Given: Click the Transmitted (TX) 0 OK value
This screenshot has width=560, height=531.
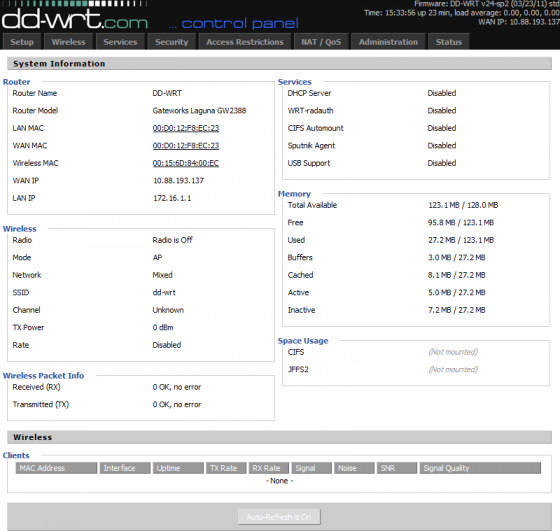Looking at the screenshot, I should tap(177, 405).
